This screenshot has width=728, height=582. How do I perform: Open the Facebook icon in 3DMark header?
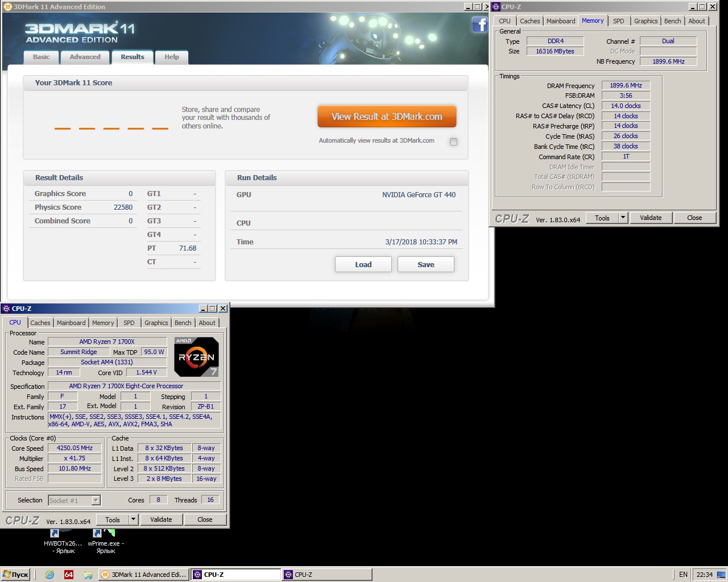tap(479, 24)
